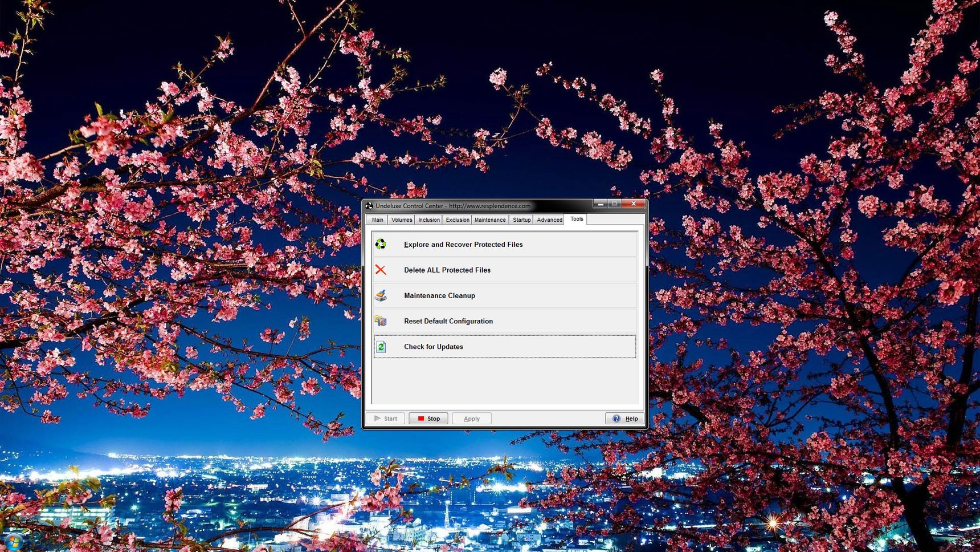The height and width of the screenshot is (552, 980).
Task: Choose Delete ALL Protected Files
Action: (505, 270)
